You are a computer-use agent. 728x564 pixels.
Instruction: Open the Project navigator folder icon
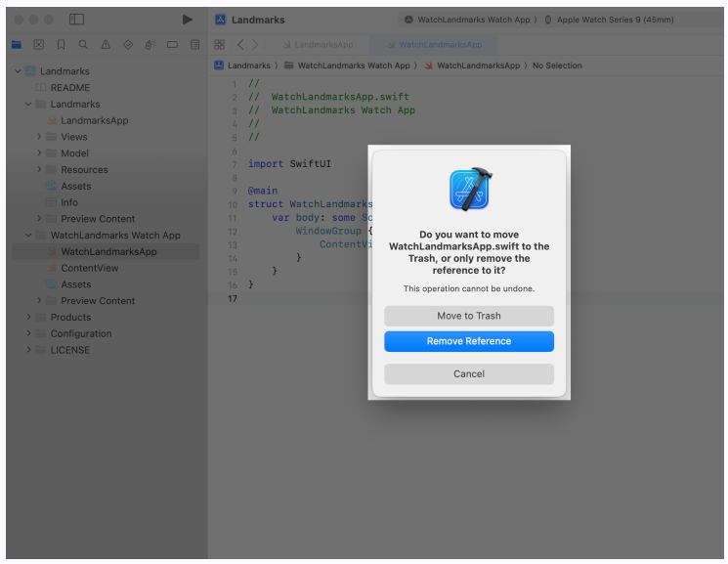(x=17, y=45)
